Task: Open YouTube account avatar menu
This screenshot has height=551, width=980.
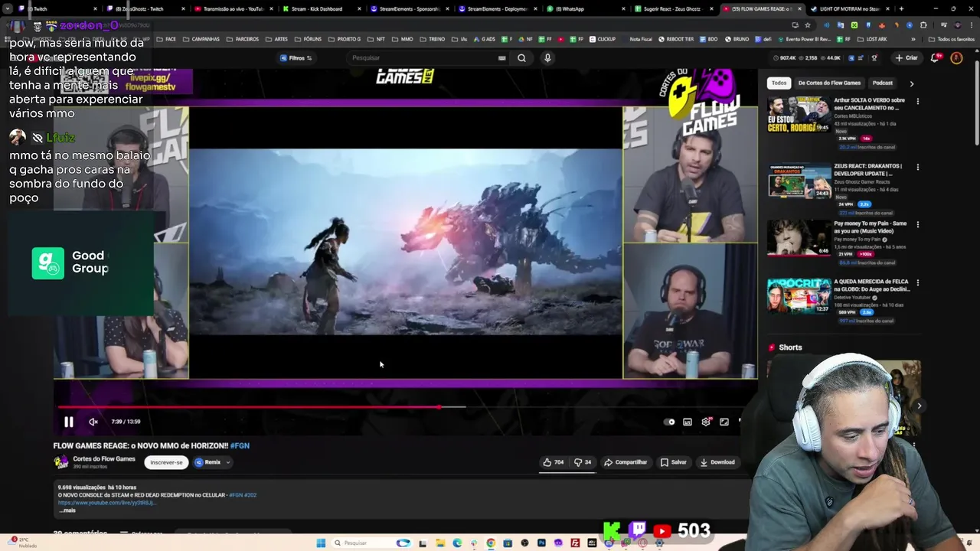Action: pos(956,57)
